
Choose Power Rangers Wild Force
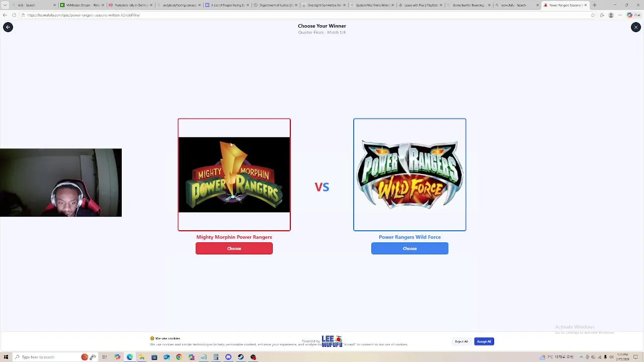coord(410,248)
